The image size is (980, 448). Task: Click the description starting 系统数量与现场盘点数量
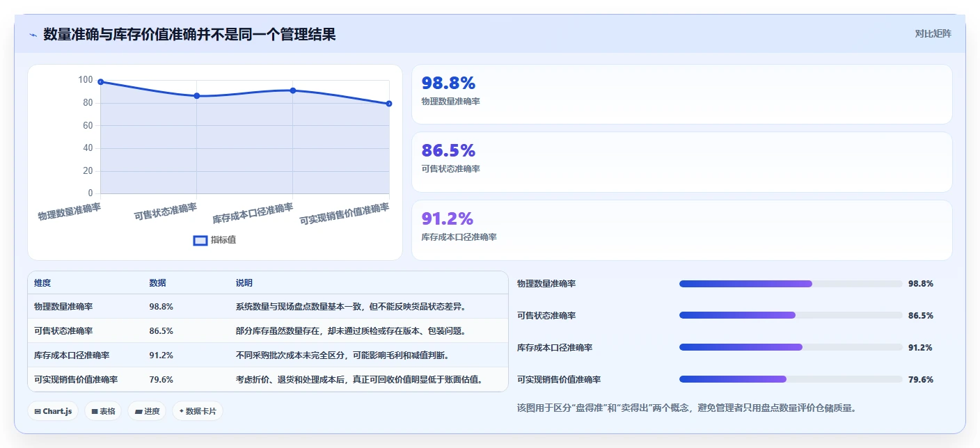tap(351, 307)
